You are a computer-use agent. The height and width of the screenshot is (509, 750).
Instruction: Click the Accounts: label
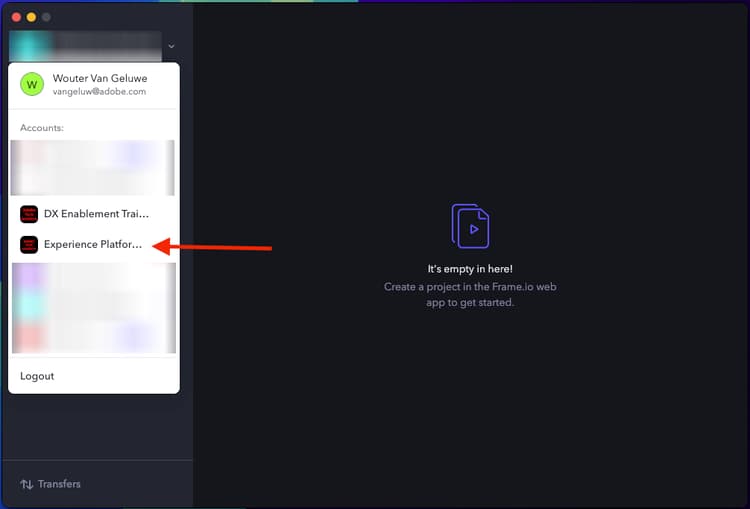point(42,128)
